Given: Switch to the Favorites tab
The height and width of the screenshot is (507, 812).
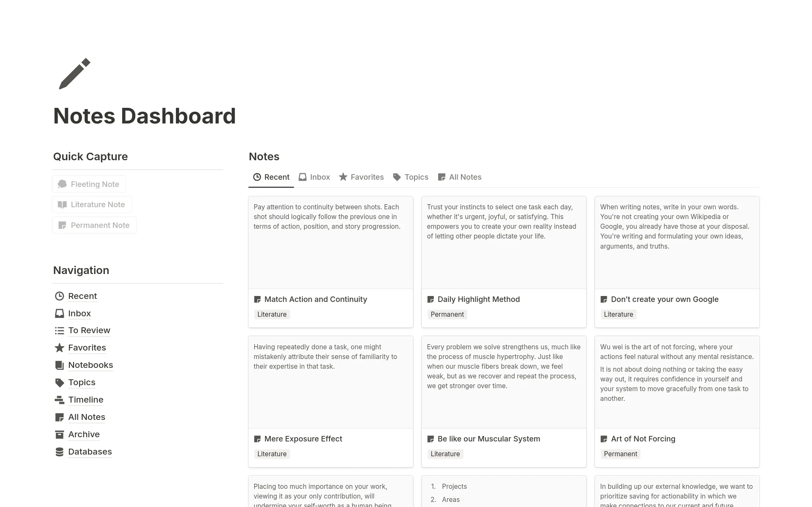Looking at the screenshot, I should [x=361, y=176].
